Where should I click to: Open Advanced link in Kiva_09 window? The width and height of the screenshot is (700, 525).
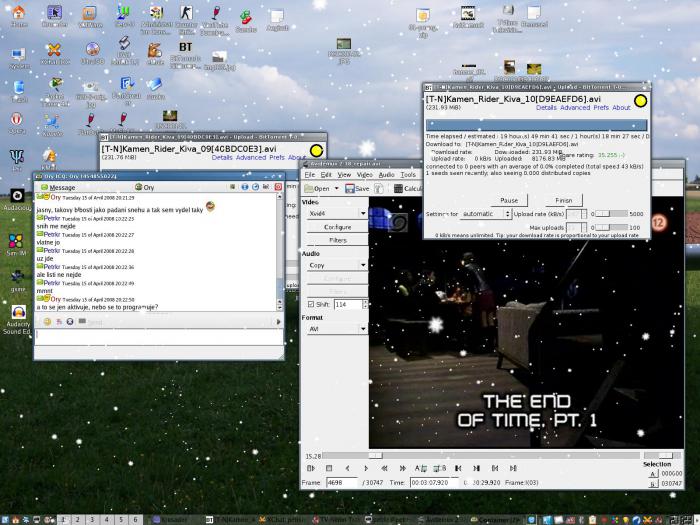pyautogui.click(x=251, y=158)
